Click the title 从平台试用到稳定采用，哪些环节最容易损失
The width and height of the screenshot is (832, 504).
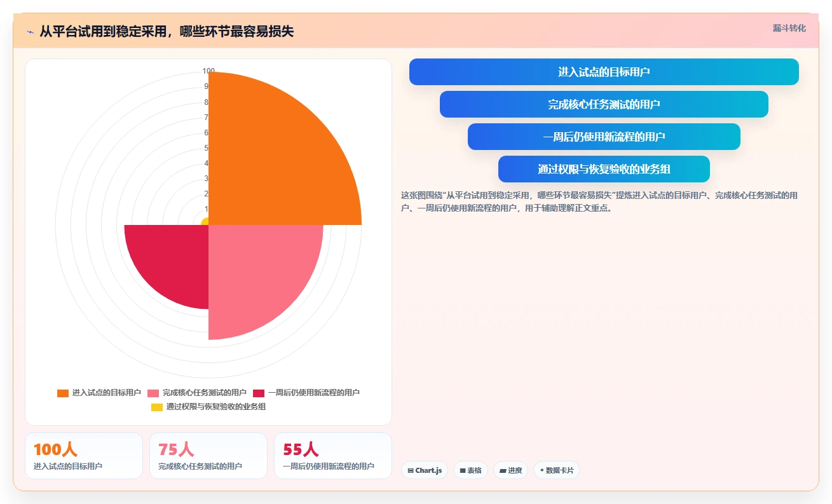[167, 32]
